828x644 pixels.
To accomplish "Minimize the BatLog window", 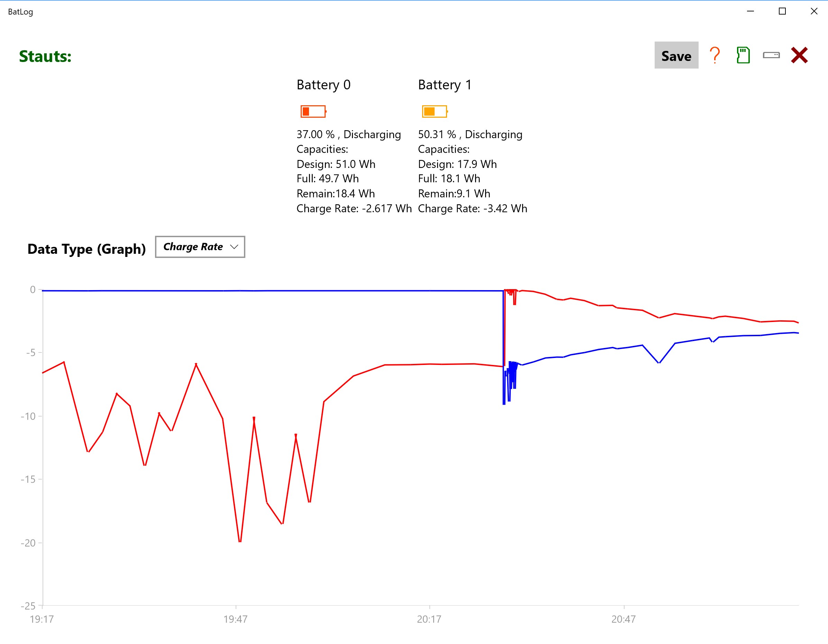I will 750,11.
